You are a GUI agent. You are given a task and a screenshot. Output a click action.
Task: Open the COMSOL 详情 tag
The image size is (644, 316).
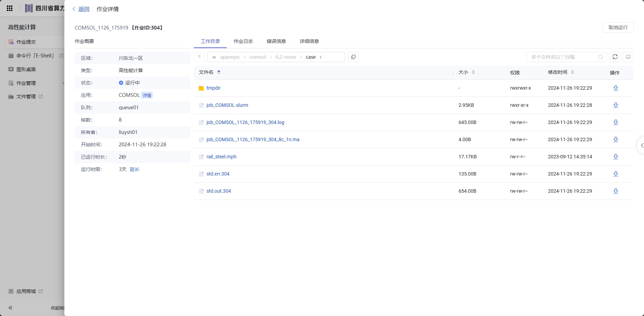point(147,95)
